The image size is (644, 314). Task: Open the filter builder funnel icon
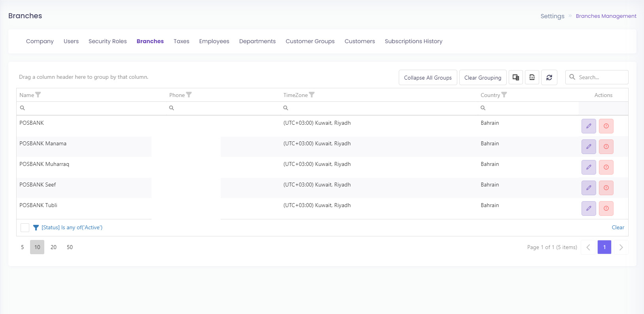tap(36, 228)
